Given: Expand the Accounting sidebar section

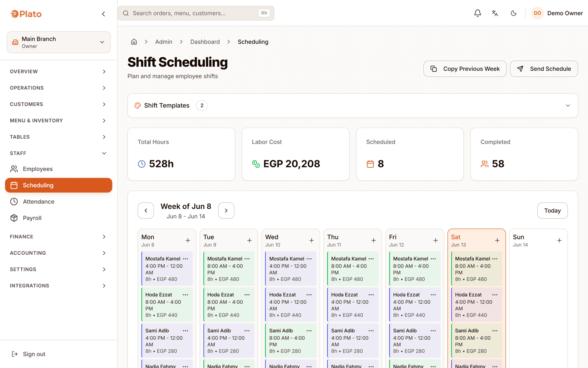Looking at the screenshot, I should [x=59, y=253].
